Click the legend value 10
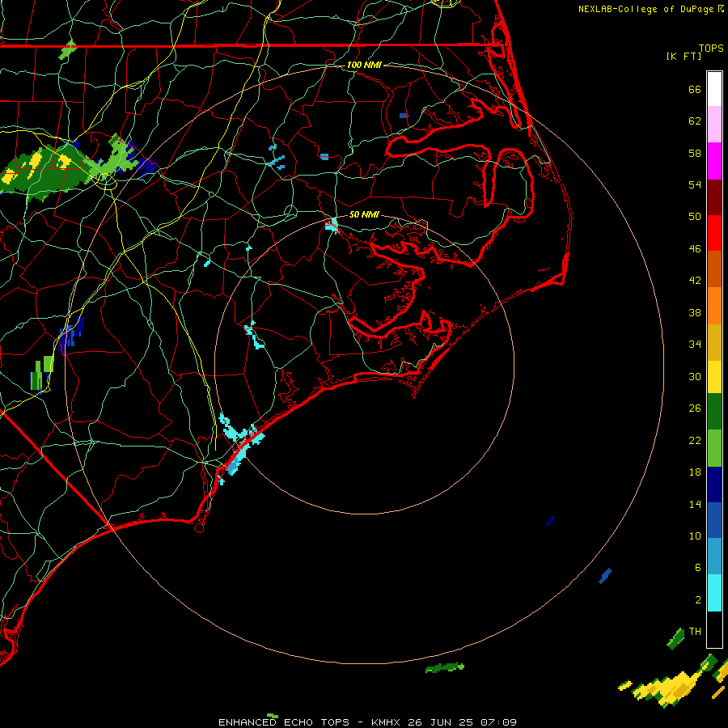Image resolution: width=728 pixels, height=728 pixels. tap(695, 535)
